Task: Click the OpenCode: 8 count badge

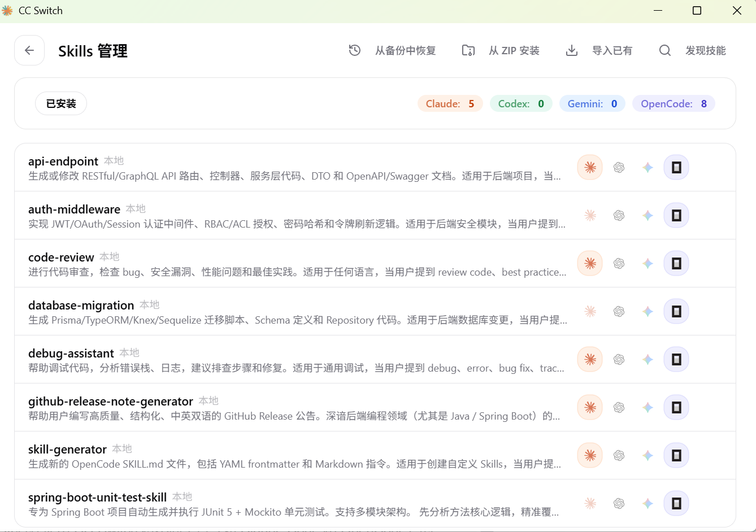Action: (x=674, y=103)
